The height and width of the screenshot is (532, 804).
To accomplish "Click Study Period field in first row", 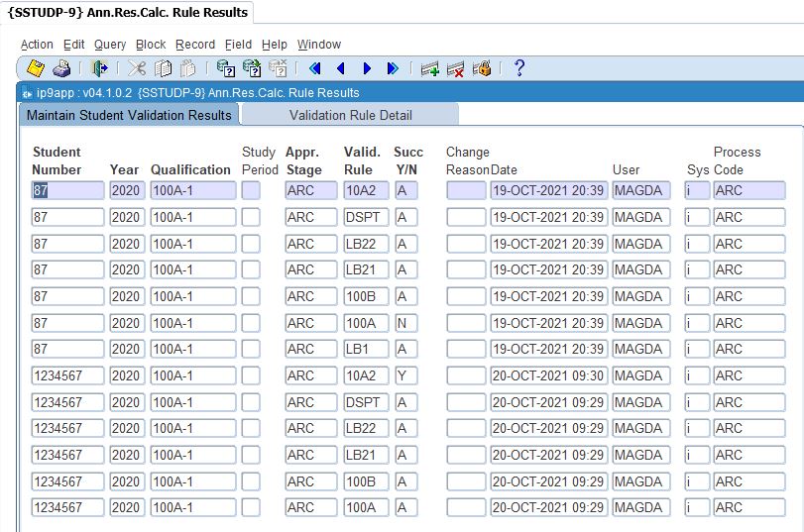I will point(251,191).
